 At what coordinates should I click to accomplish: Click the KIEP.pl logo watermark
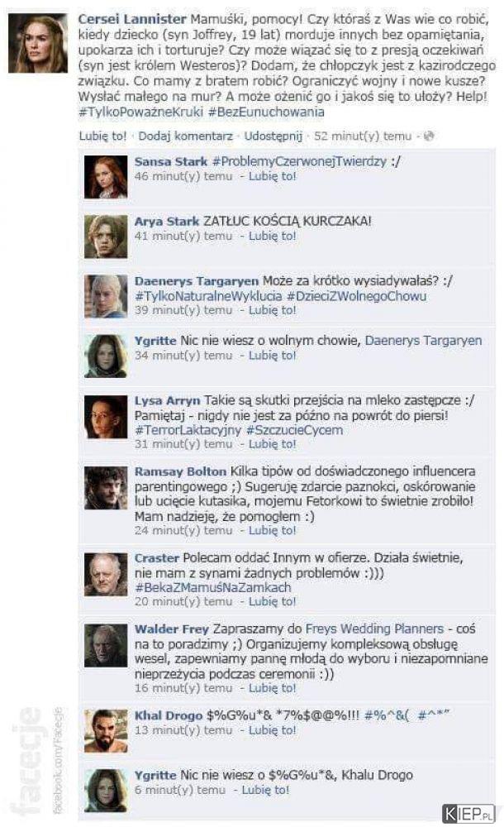(x=468, y=814)
